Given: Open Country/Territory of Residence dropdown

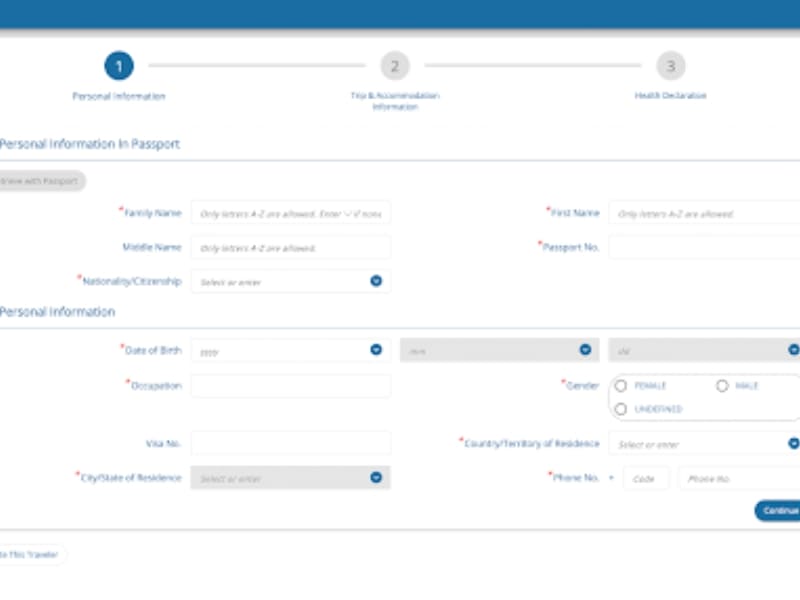Looking at the screenshot, I should coord(793,443).
